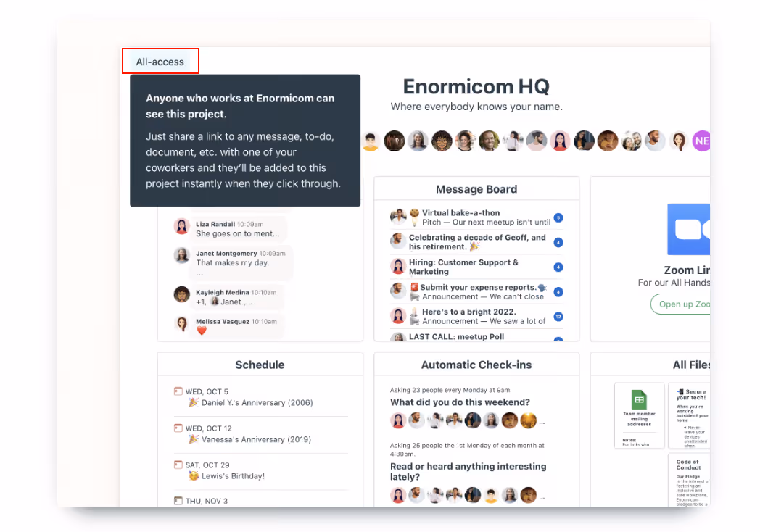Click Liza Randall's avatar in chat
Image resolution: width=760 pixels, height=532 pixels.
(x=182, y=226)
